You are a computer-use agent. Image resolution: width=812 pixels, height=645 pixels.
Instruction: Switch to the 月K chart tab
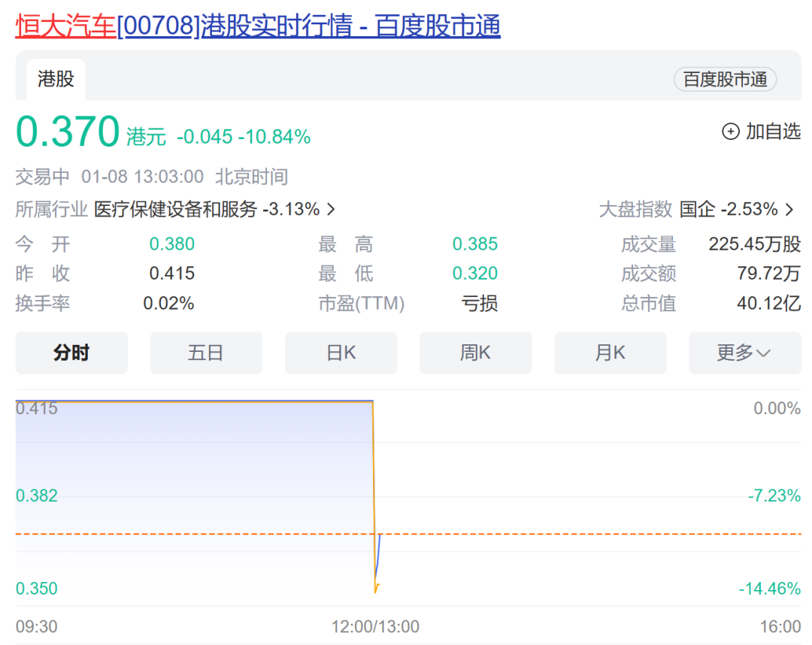(610, 353)
